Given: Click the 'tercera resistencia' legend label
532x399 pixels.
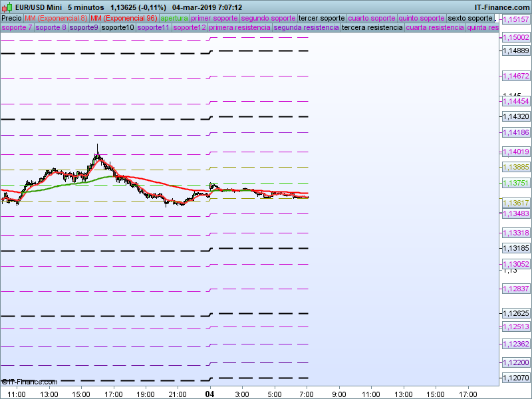Looking at the screenshot, I should point(372,28).
